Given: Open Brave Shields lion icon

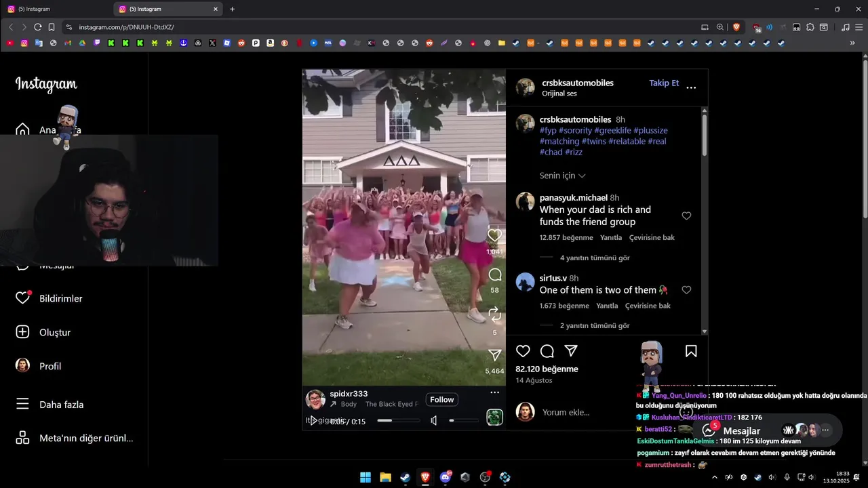Looking at the screenshot, I should 736,27.
